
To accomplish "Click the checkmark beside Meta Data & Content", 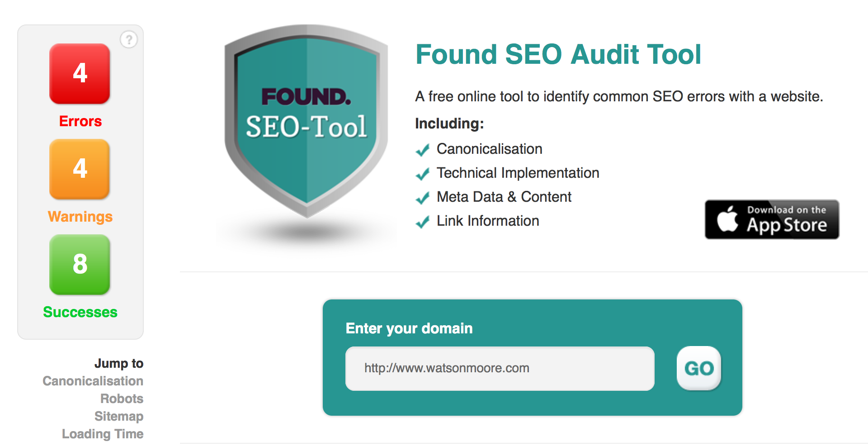I will 422,198.
